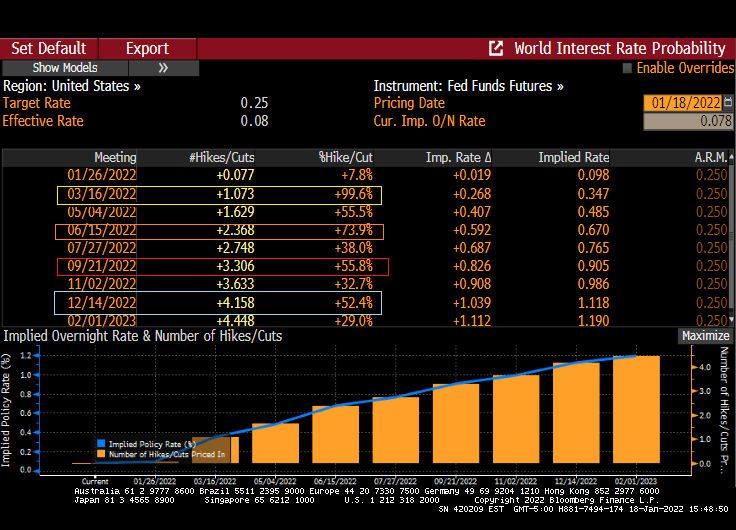This screenshot has width=736, height=530.
Task: Sort by the Meeting column header
Action: tap(115, 158)
